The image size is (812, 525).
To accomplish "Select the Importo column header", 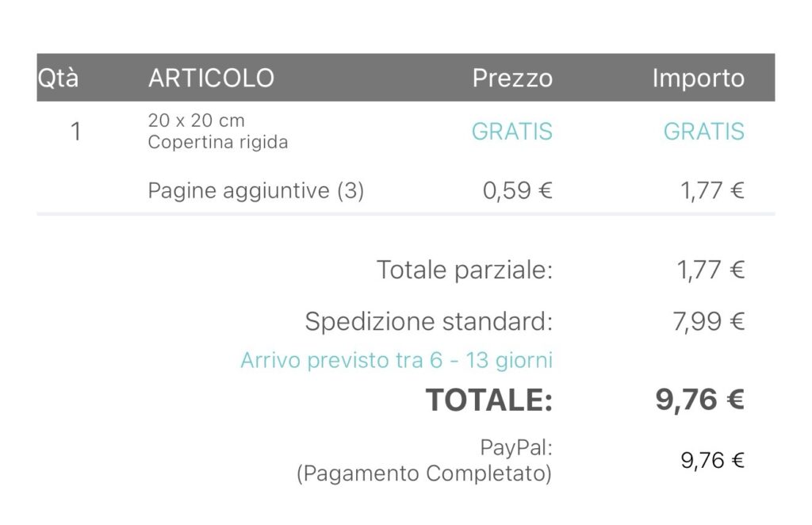I will coord(698,79).
